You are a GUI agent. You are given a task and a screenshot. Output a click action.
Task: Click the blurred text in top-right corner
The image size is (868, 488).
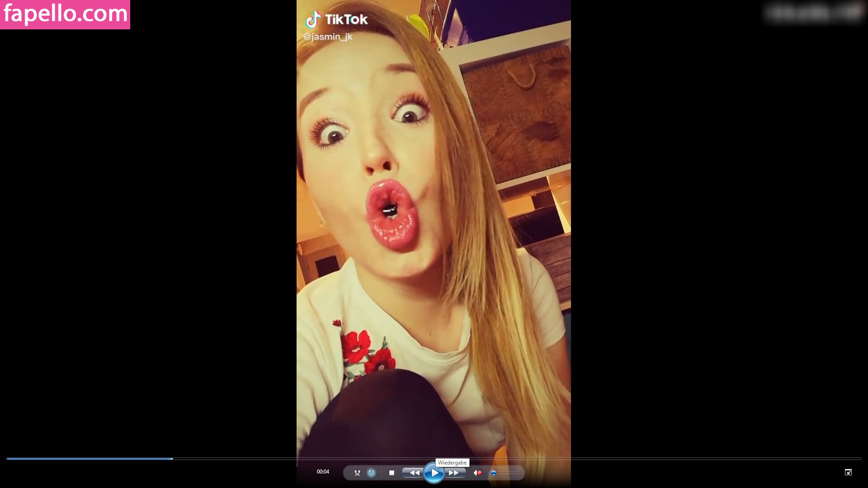[x=814, y=13]
